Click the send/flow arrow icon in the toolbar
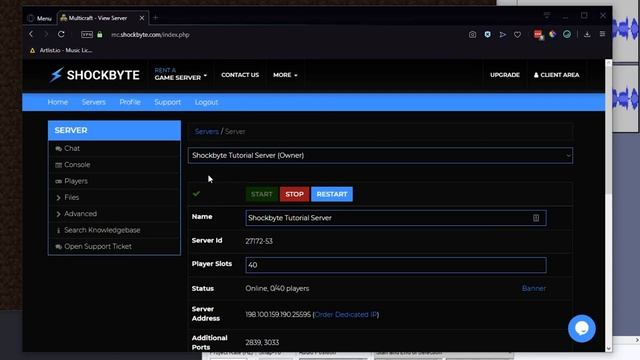Screen dimensions: 640x360 tap(502, 35)
